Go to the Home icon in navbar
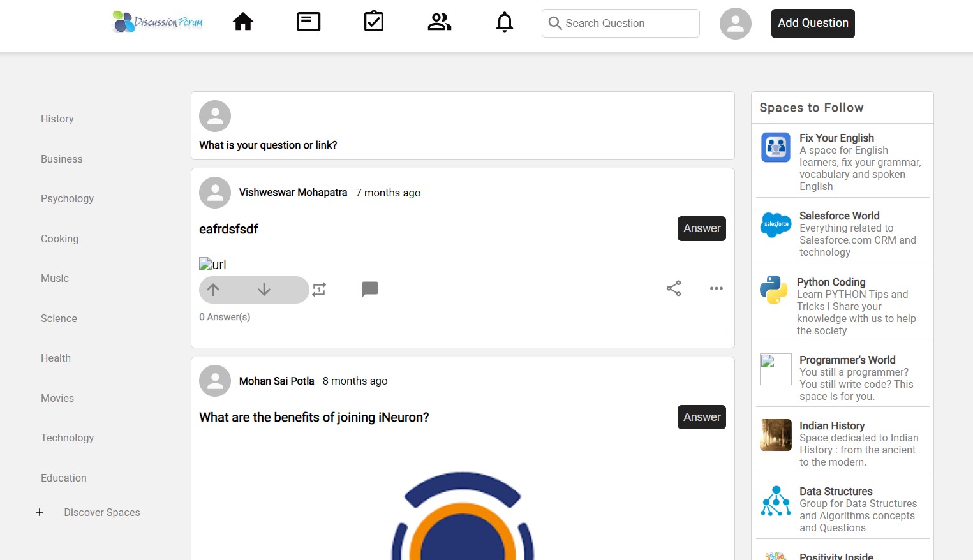Screen dimensions: 973x560 pyautogui.click(x=243, y=22)
